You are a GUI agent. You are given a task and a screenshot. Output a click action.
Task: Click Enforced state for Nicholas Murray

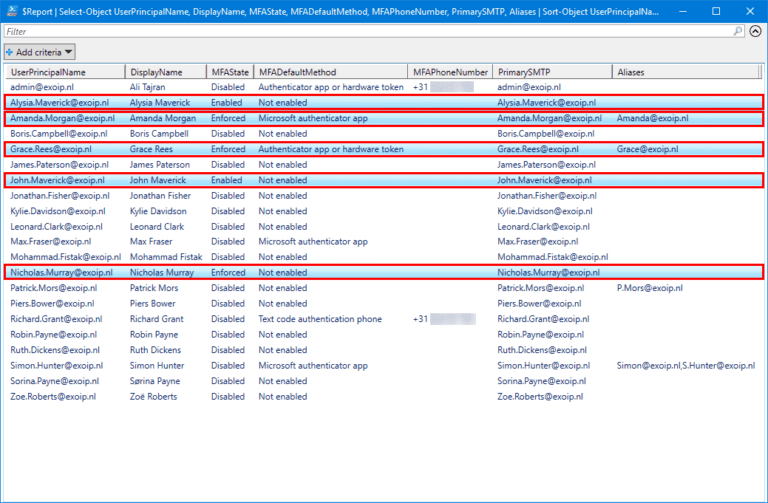pyautogui.click(x=228, y=272)
